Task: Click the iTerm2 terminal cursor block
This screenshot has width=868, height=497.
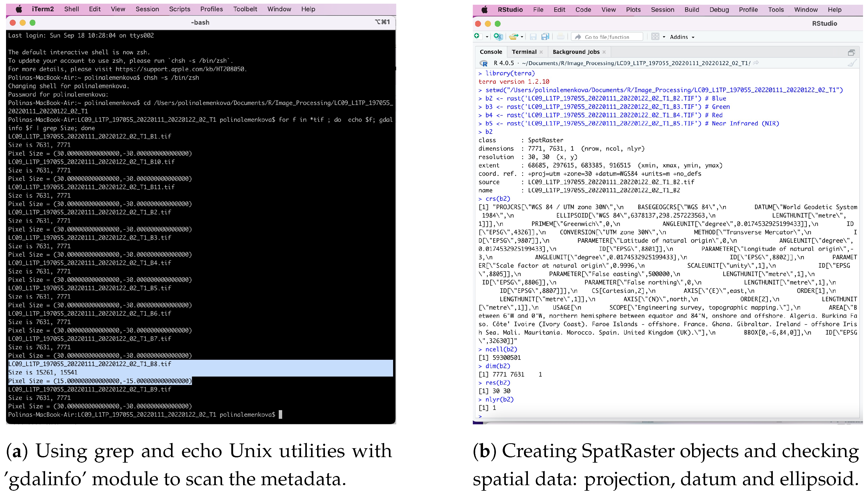Action: point(280,414)
